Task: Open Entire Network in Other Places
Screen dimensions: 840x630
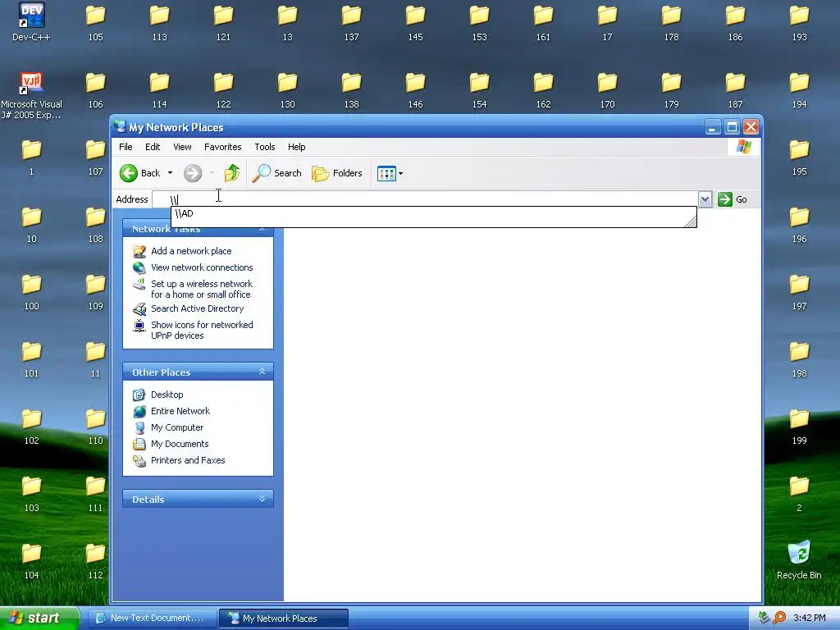Action: (x=180, y=411)
